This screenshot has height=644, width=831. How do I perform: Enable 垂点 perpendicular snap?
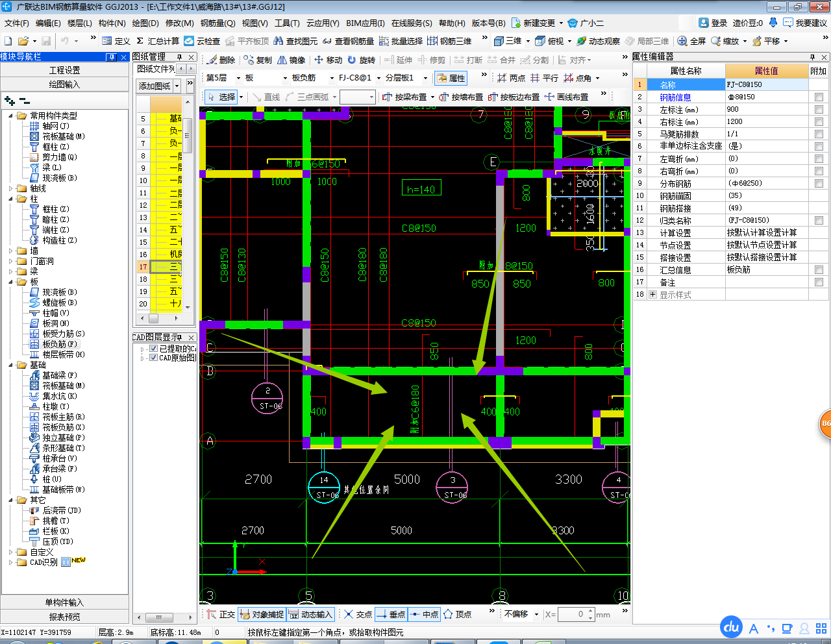point(391,614)
